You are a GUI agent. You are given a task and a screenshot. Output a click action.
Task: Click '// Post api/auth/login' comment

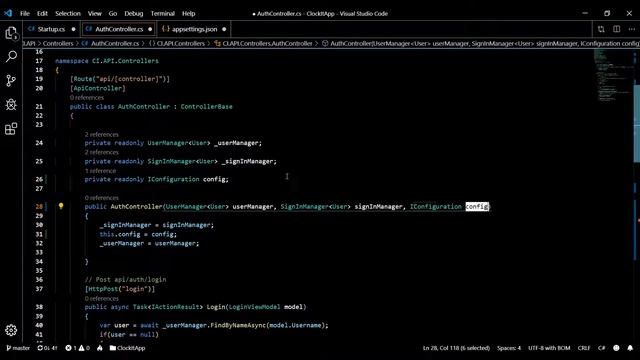tap(125, 280)
